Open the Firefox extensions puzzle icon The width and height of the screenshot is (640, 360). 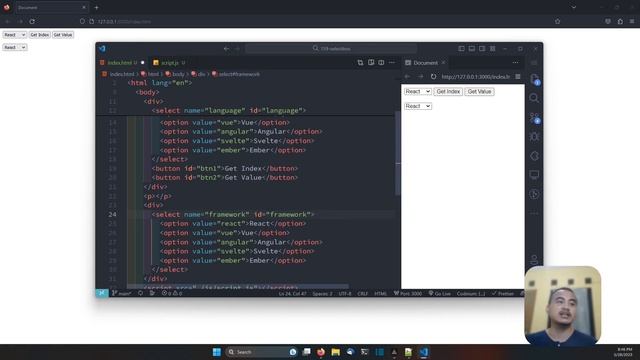620,21
